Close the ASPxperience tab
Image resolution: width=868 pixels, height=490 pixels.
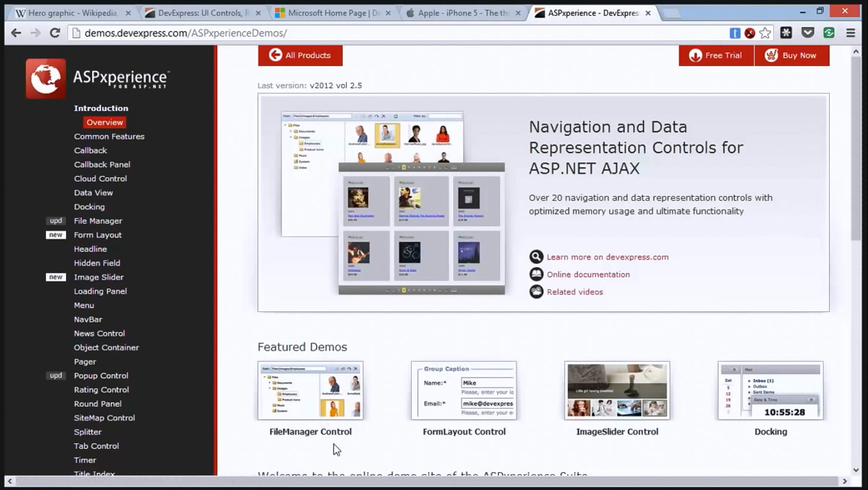(x=648, y=13)
